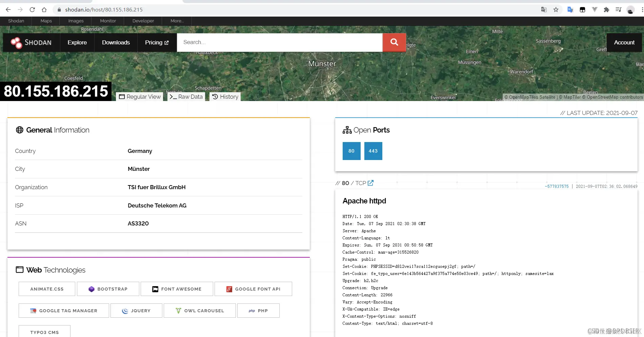Click the translate page icon
The image size is (644, 337).
pyautogui.click(x=544, y=9)
